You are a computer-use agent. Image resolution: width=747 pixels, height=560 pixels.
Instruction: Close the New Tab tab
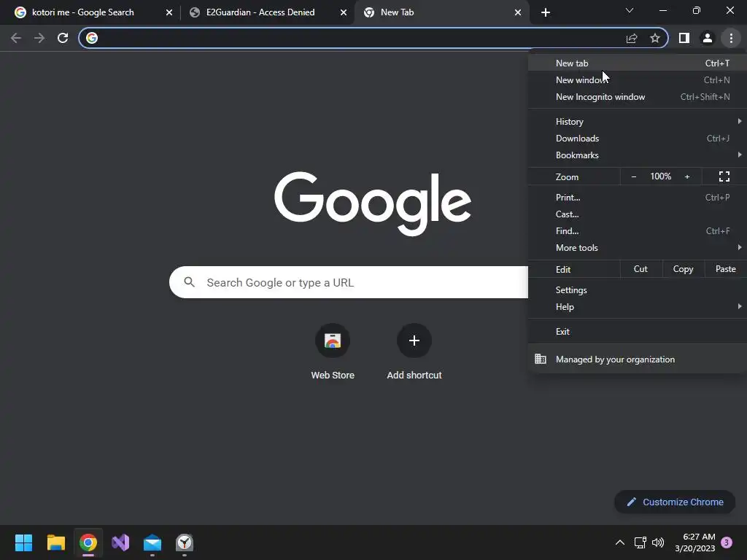point(518,12)
